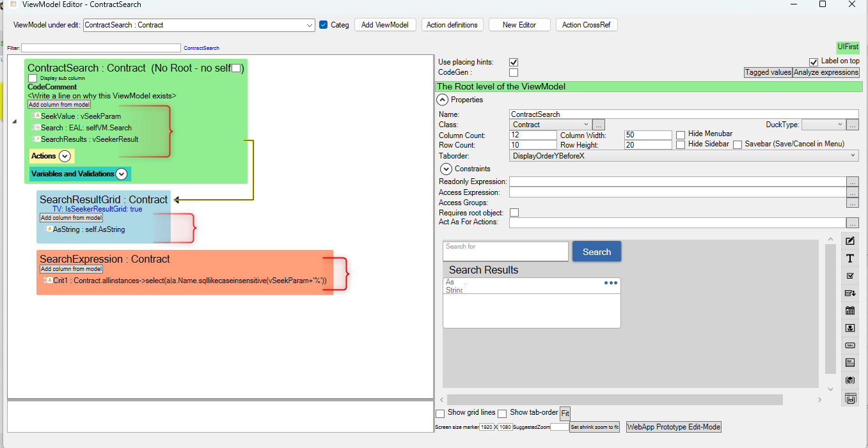Select the edit pencil tool in the side palette
The height and width of the screenshot is (448, 868).
(850, 241)
